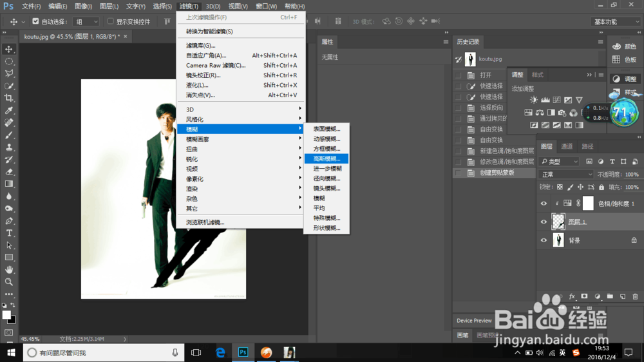Expand the 锐化 submenu
This screenshot has height=362, width=644.
[x=241, y=159]
